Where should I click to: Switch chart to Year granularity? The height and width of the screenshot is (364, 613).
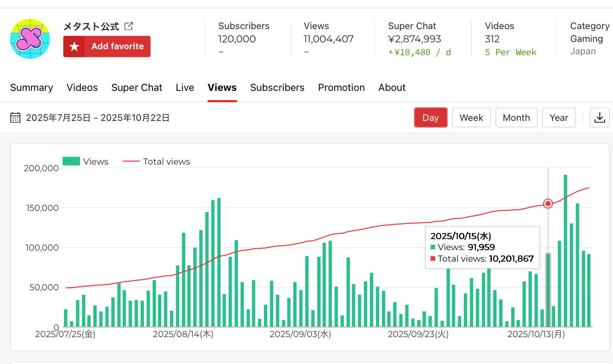[558, 118]
